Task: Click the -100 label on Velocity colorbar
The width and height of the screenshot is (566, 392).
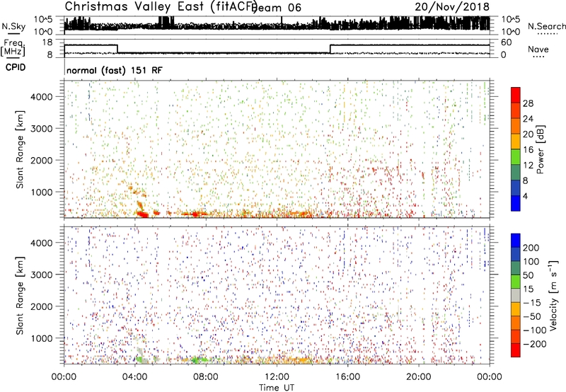Action: click(x=535, y=330)
